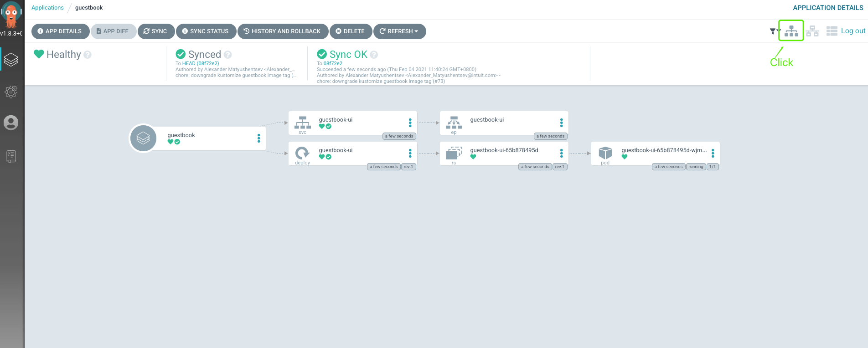Open the Applications layers icon in sidebar
The height and width of the screenshot is (348, 868).
[x=11, y=60]
